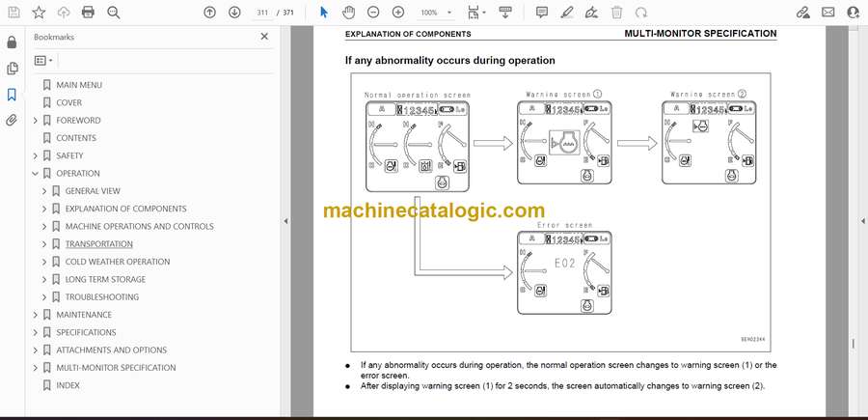Expand the GENERAL VIEW bookmark
This screenshot has height=420, width=868.
44,191
